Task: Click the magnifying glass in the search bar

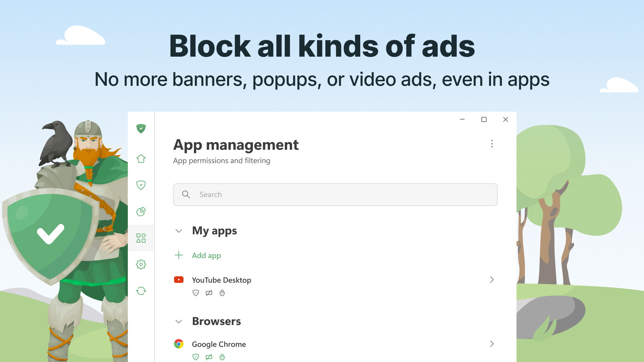Action: click(x=186, y=194)
